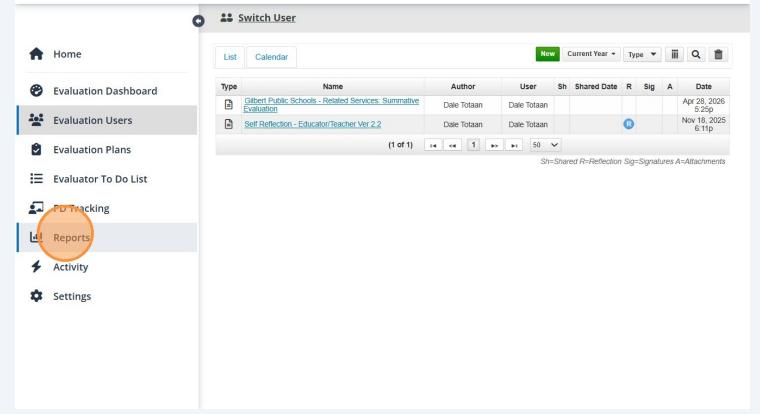Open the rows per page dropdown showing 50

pyautogui.click(x=545, y=145)
